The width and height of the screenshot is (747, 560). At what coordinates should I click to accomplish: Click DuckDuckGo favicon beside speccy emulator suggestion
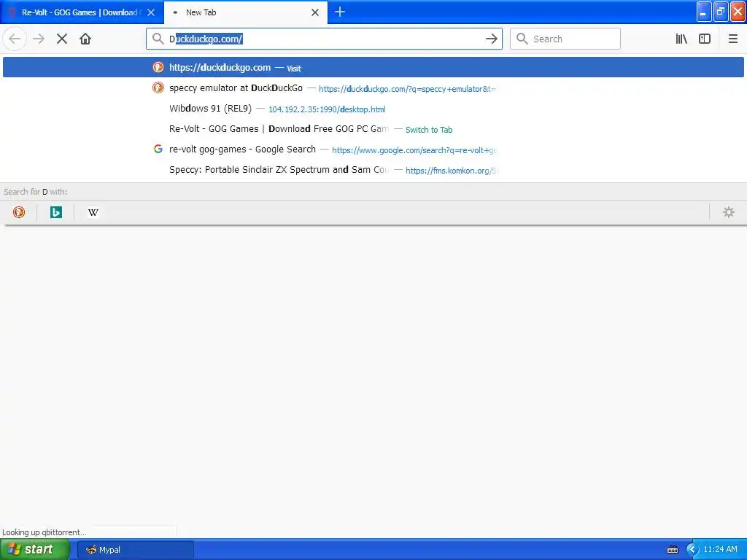pos(158,87)
